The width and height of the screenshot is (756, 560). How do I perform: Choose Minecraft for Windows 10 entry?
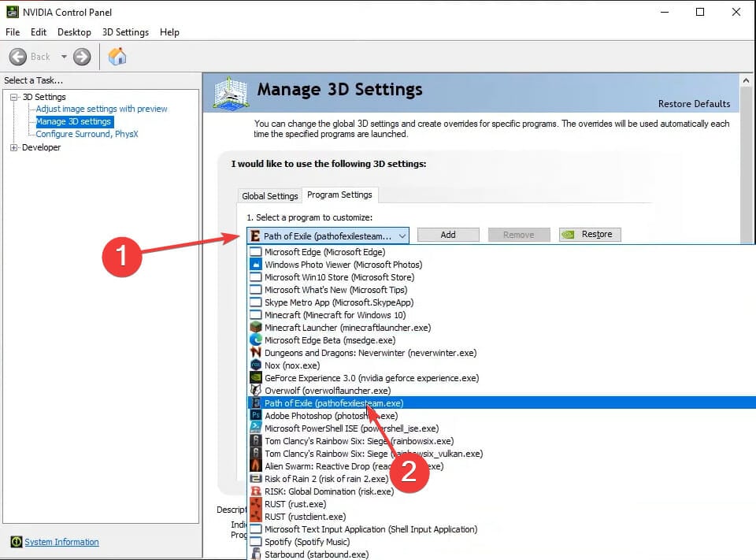(502, 314)
